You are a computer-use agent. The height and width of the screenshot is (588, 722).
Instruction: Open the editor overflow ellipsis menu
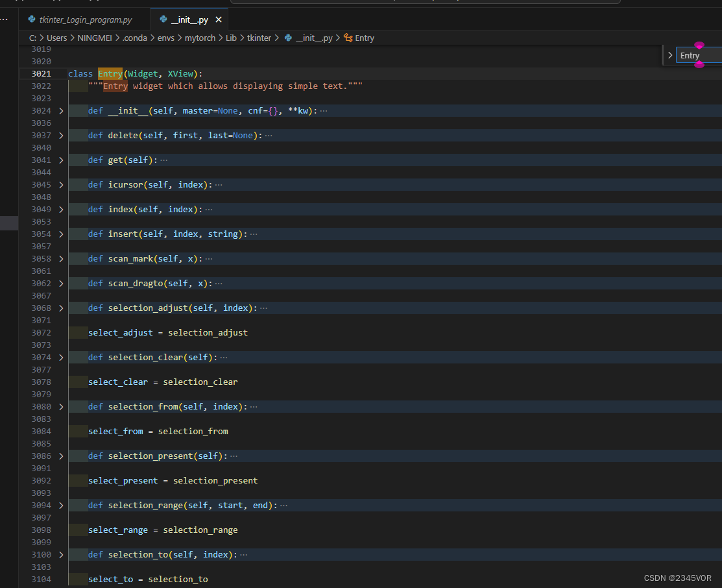click(x=4, y=19)
